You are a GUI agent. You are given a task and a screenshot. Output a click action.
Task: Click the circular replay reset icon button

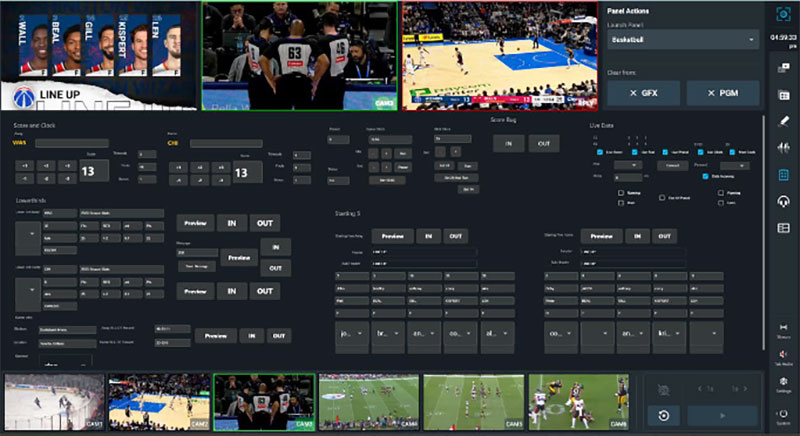tap(663, 416)
